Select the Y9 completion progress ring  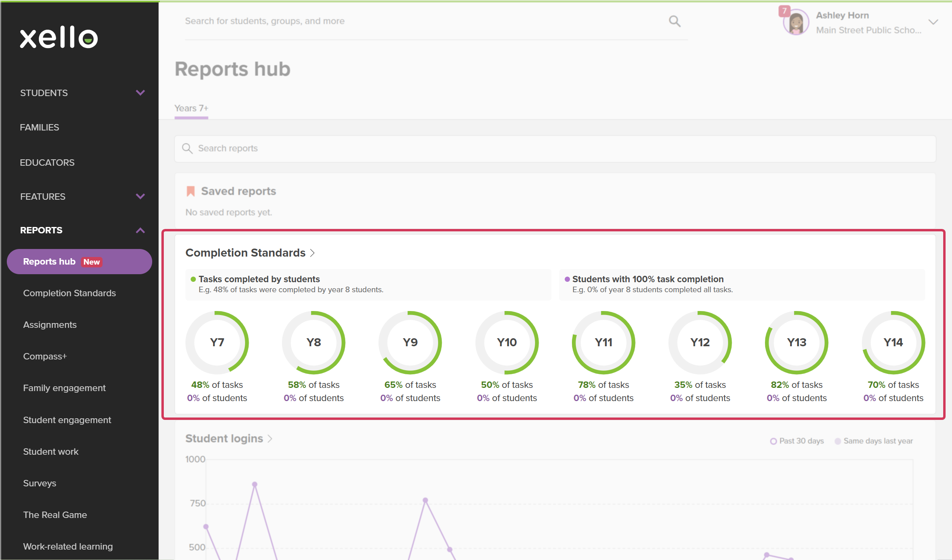[x=410, y=343]
